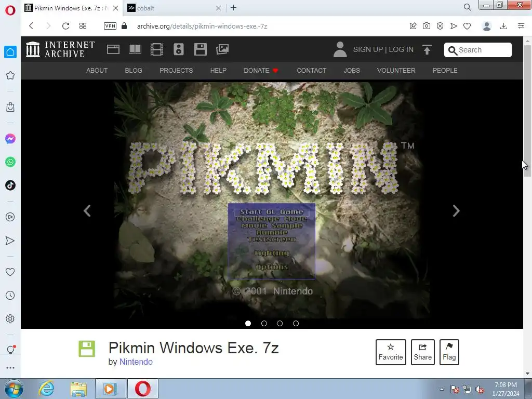Image resolution: width=532 pixels, height=399 pixels.
Task: Open WhatsApp from the sidebar
Action: (x=10, y=162)
